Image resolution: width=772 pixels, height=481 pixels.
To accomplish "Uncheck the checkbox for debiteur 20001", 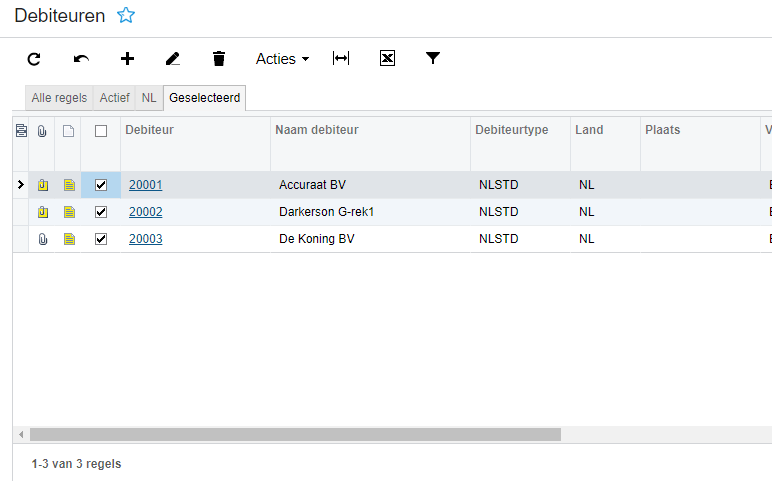I will pos(101,185).
